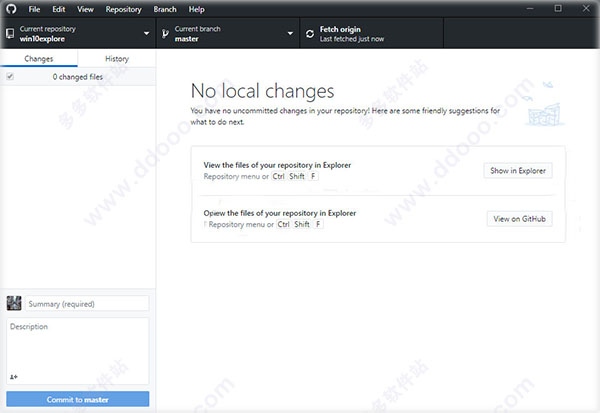Click the GitHub logo icon in title bar
Image resolution: width=600 pixels, height=413 pixels.
[11, 8]
